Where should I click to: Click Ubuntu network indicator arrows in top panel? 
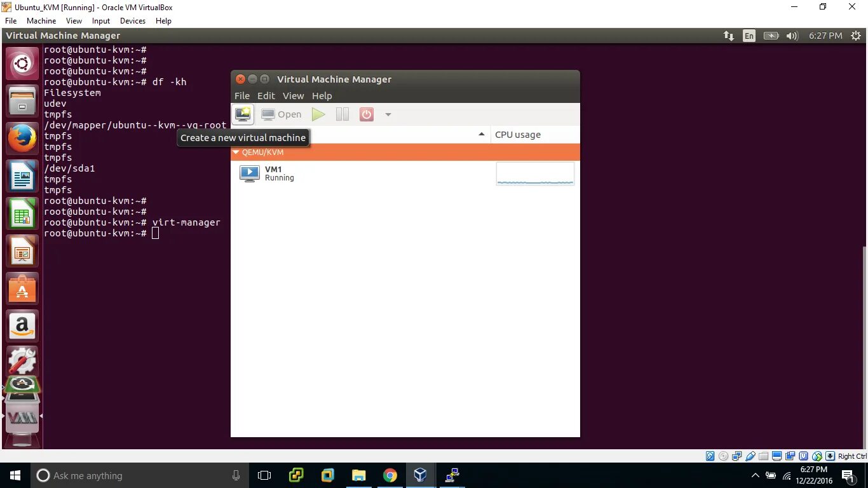[x=729, y=36]
